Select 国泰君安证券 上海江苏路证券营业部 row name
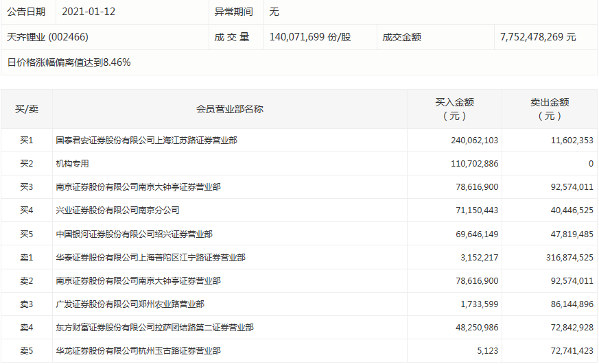Screen dimensions: 599x364 pos(147,141)
